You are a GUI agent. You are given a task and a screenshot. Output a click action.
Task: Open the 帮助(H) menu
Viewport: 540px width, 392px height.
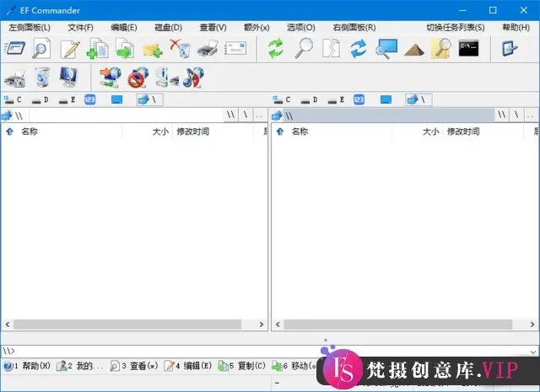(516, 28)
